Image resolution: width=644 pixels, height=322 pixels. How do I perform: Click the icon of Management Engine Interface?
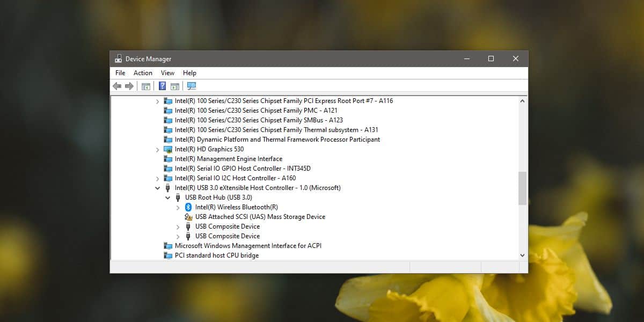168,159
